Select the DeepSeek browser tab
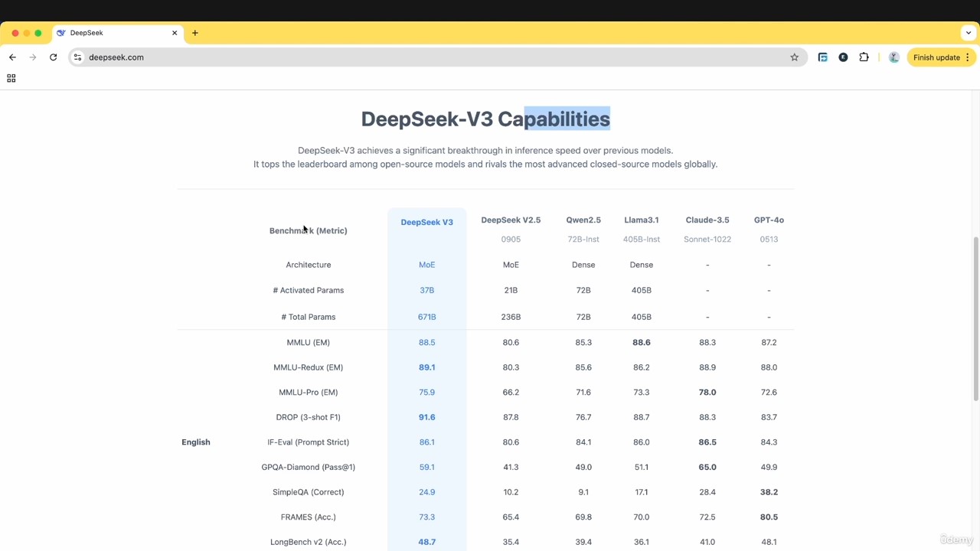980x551 pixels. [117, 33]
